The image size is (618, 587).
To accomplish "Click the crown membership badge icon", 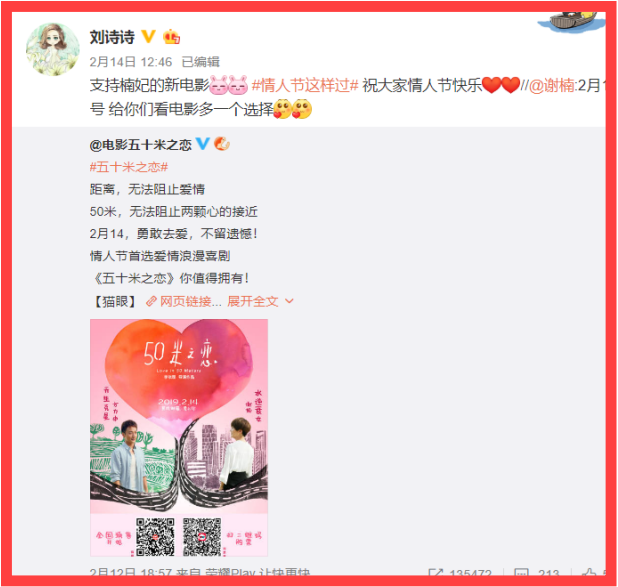I will pyautogui.click(x=171, y=37).
